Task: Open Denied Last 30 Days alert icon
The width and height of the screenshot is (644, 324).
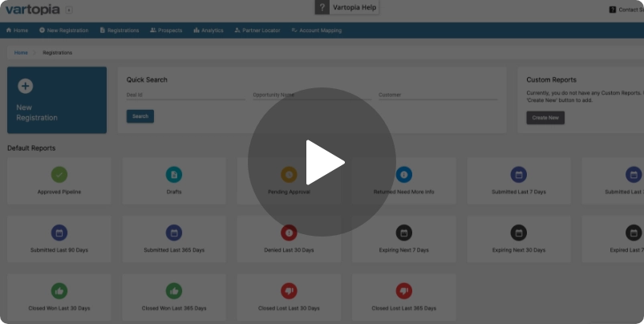Action: [289, 233]
